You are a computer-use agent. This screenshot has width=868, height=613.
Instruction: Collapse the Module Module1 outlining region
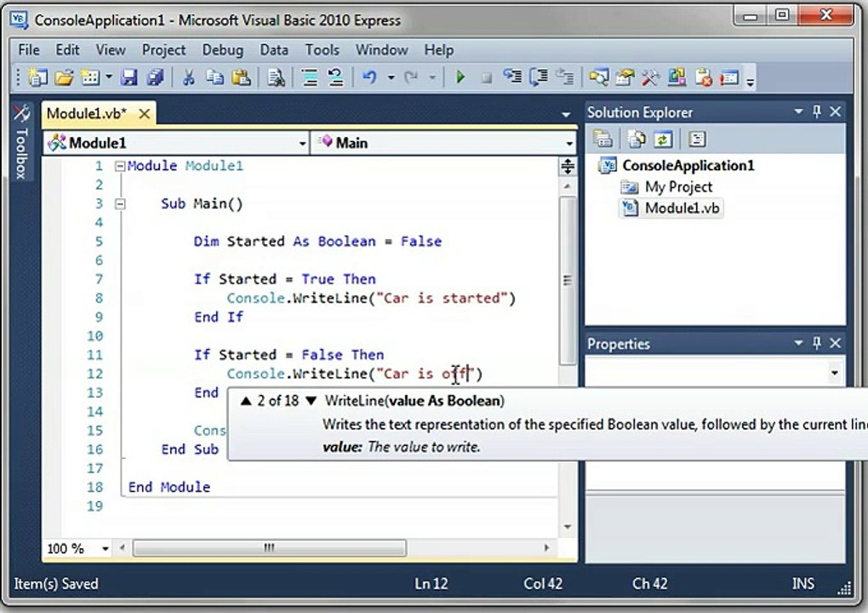click(x=120, y=166)
